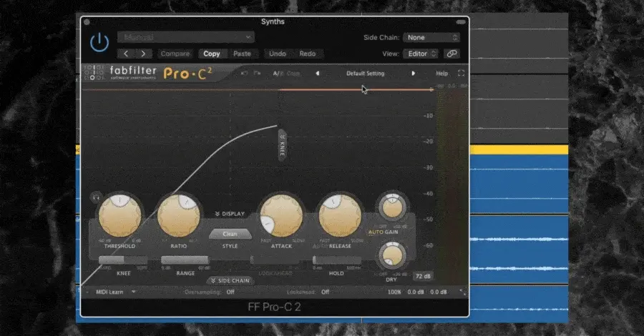Toggle full screen mode icon
Viewport: 644px width, 336px height.
click(x=462, y=73)
